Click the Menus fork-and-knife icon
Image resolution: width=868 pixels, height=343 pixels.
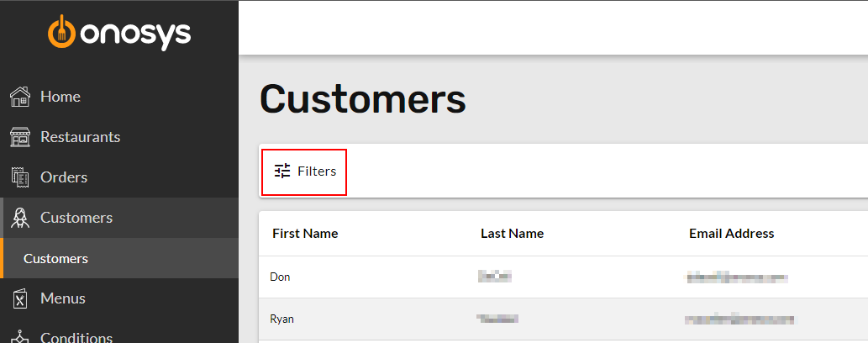[x=20, y=298]
